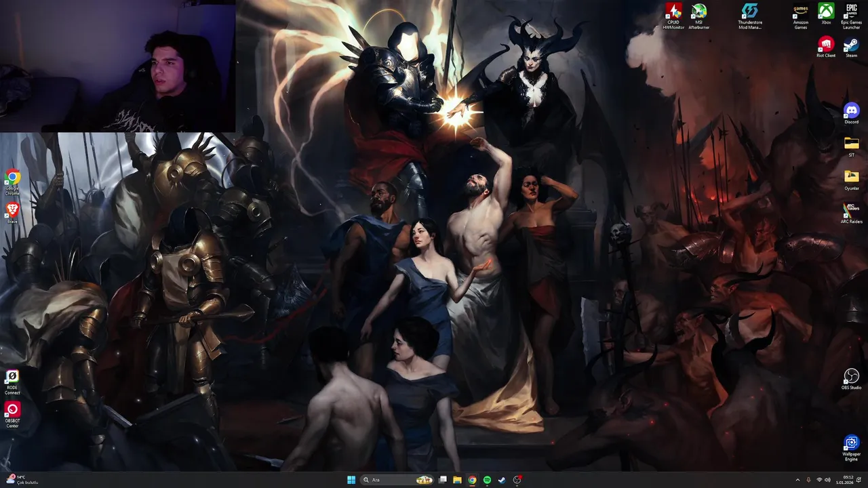Open OBS Studio from the taskbar
Viewport: 868px width, 488px height.
(517, 480)
